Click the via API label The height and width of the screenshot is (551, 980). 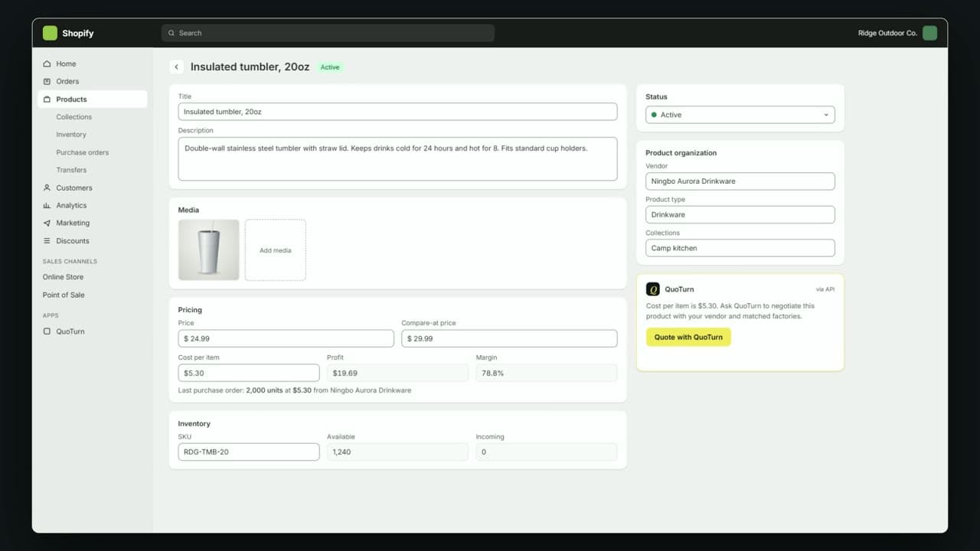825,289
